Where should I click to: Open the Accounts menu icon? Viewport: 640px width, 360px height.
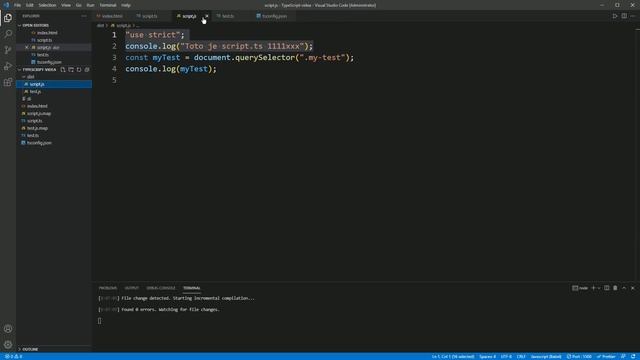pos(8,329)
